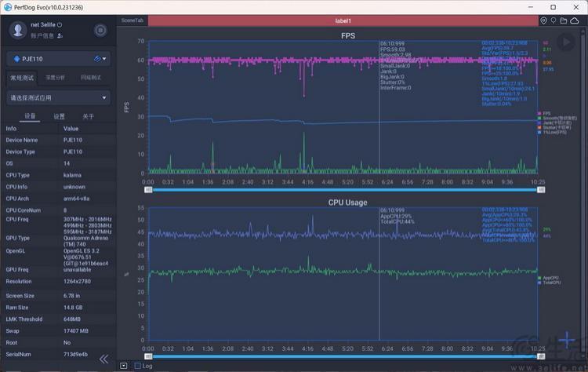Switch to the 设置 settings tab
This screenshot has width=588, height=372.
[59, 116]
